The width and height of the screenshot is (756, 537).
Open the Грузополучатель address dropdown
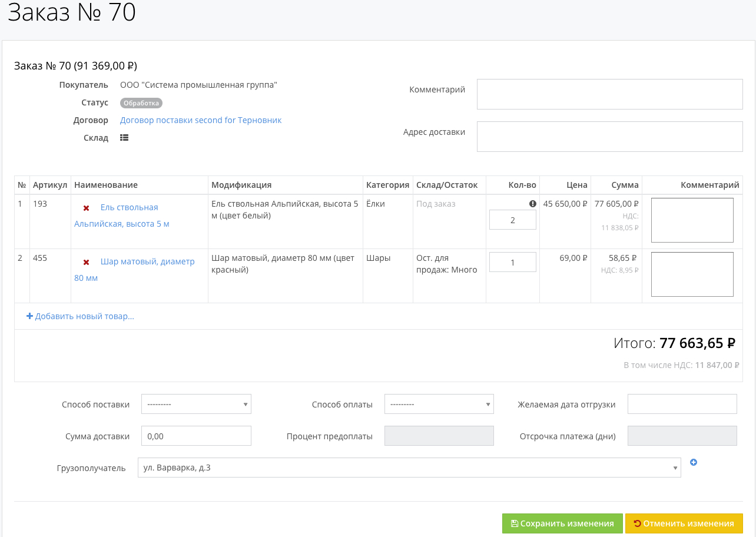(409, 468)
